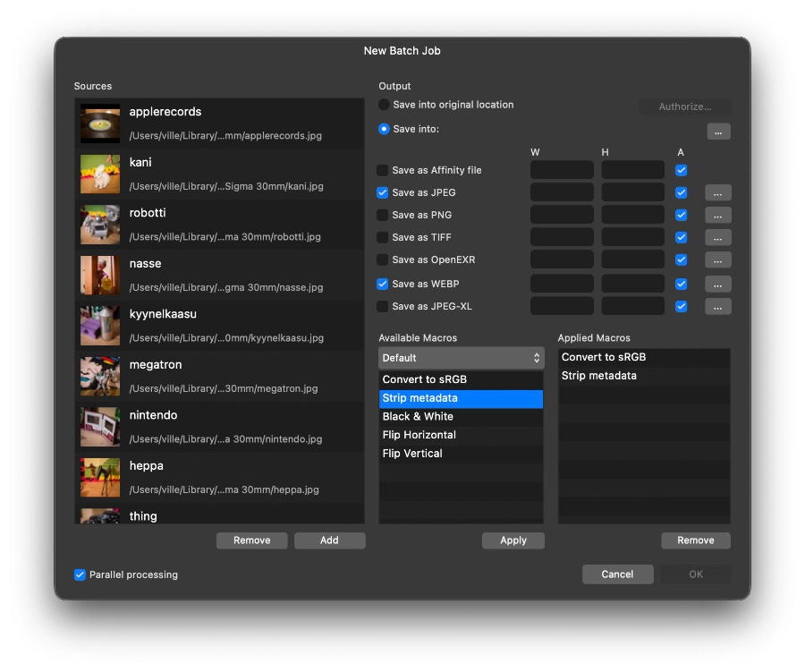Toggle Parallel processing checkbox
Image resolution: width=805 pixels, height=672 pixels.
click(80, 574)
